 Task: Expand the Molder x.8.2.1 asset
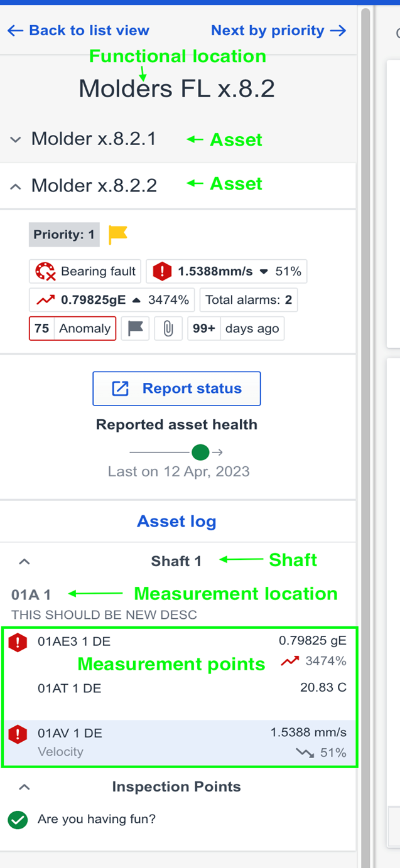(x=14, y=139)
